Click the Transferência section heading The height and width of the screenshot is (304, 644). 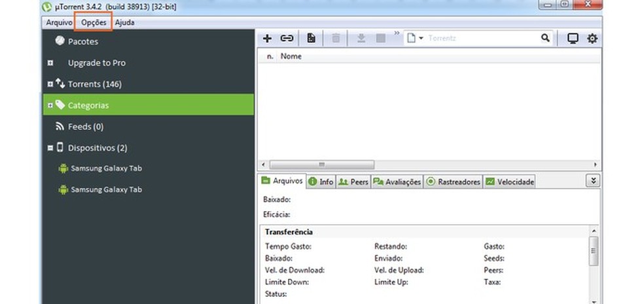point(289,232)
